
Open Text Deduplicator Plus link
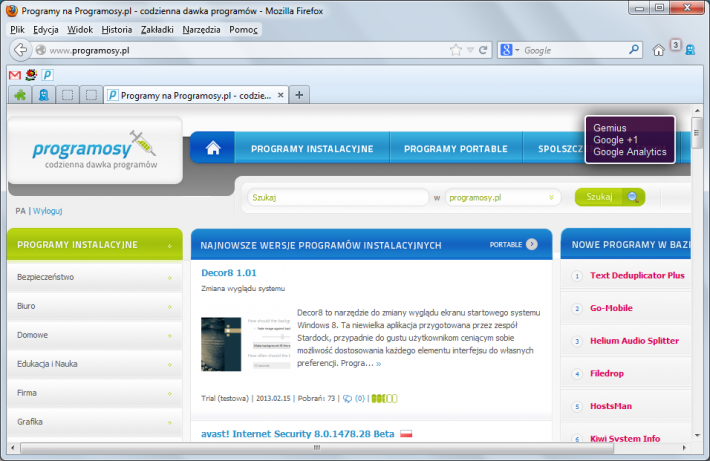[637, 275]
